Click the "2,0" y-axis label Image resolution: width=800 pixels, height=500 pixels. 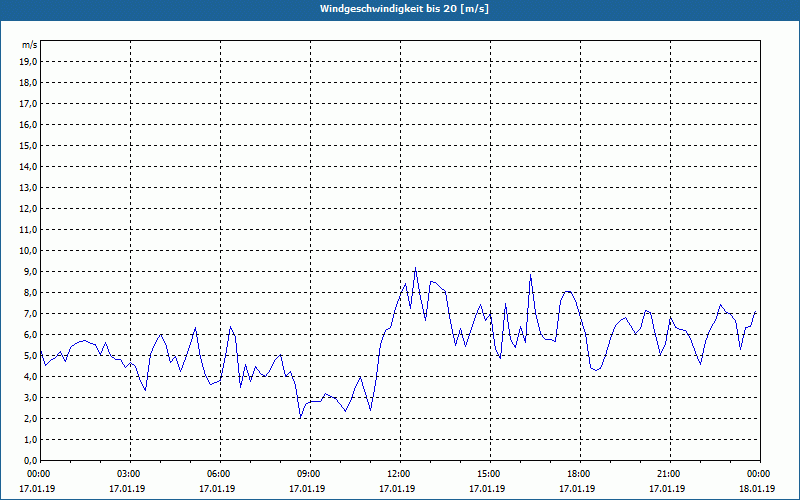30,418
